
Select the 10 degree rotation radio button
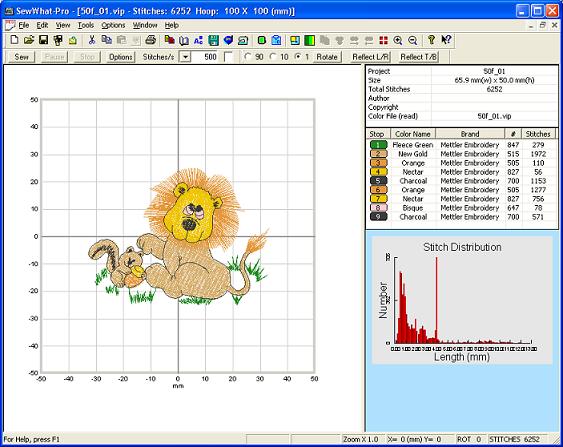[x=273, y=57]
